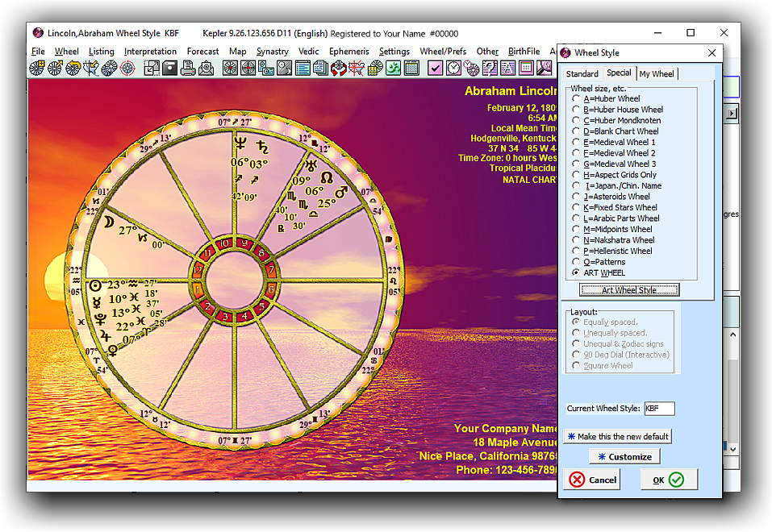The image size is (772, 532).
Task: Click the printer icon in the toolbar
Action: click(x=187, y=69)
